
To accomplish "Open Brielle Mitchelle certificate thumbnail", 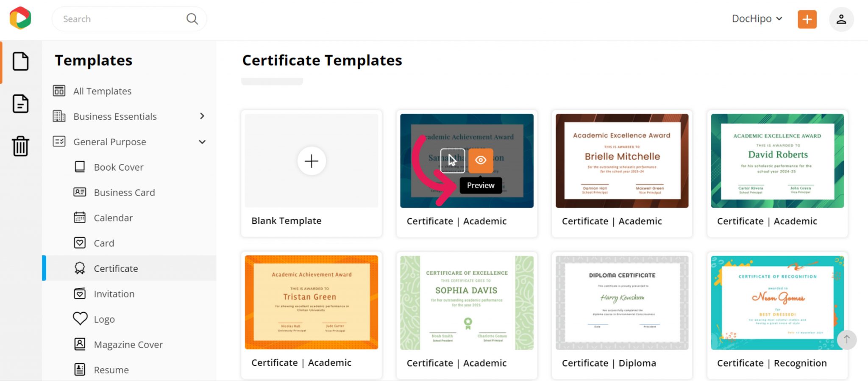I will pyautogui.click(x=622, y=161).
